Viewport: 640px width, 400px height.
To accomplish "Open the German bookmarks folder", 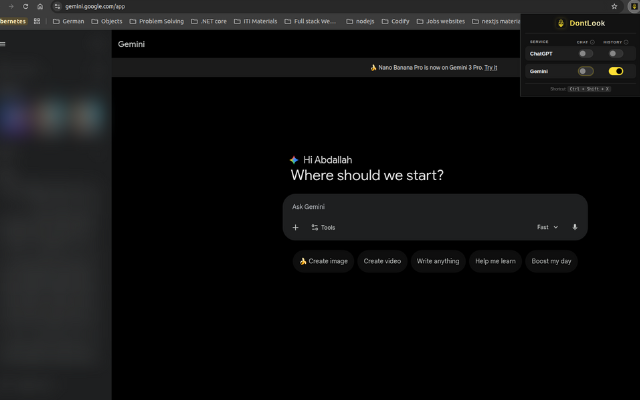I will tap(68, 20).
